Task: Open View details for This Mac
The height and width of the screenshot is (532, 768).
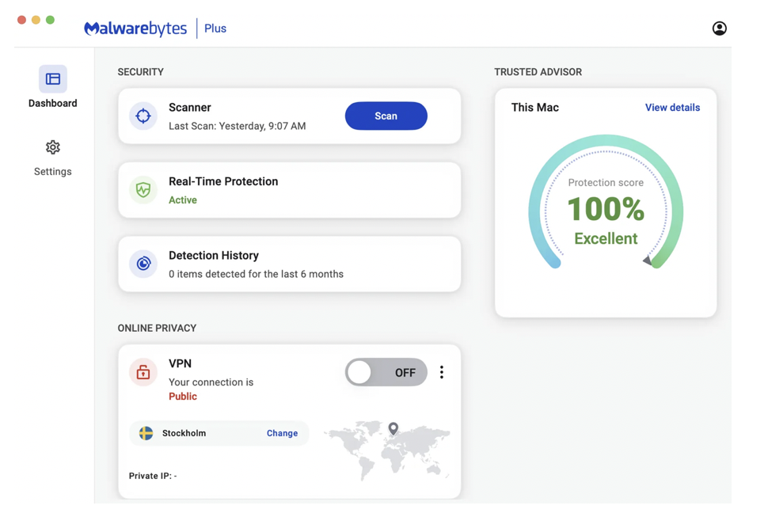Action: click(x=672, y=108)
